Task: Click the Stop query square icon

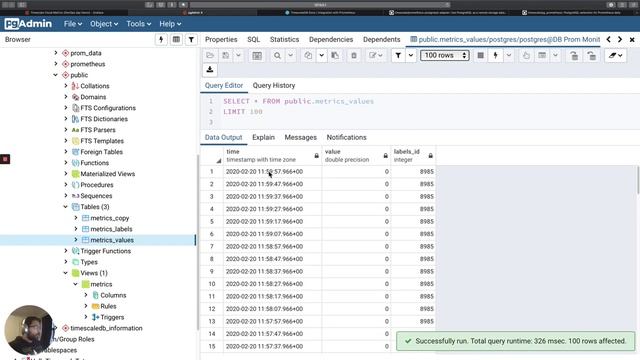Action: point(480,56)
